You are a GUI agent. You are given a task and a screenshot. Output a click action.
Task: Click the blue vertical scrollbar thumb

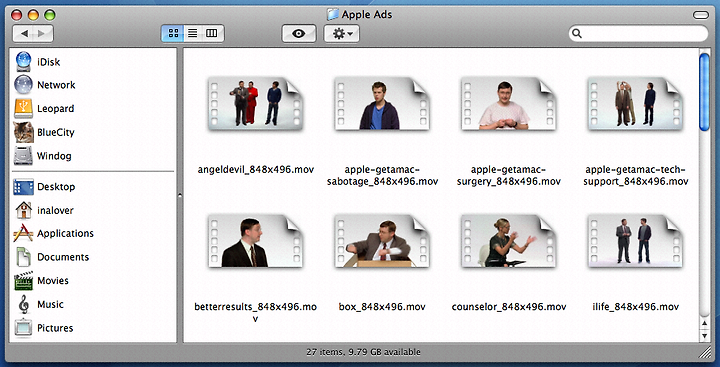704,93
